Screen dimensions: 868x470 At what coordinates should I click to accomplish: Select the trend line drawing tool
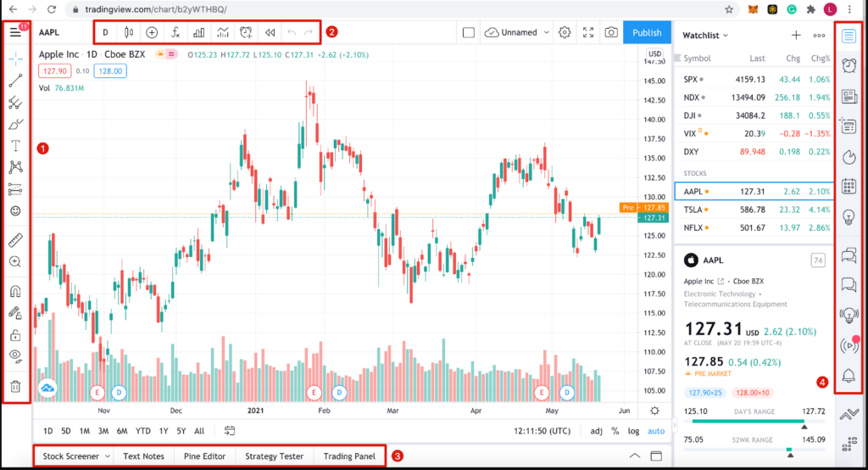tap(15, 81)
